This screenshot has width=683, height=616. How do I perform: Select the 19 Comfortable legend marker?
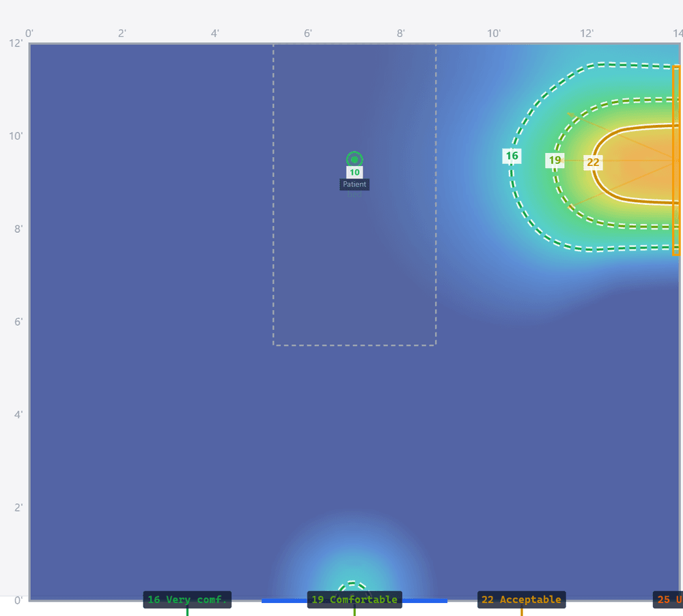click(354, 600)
